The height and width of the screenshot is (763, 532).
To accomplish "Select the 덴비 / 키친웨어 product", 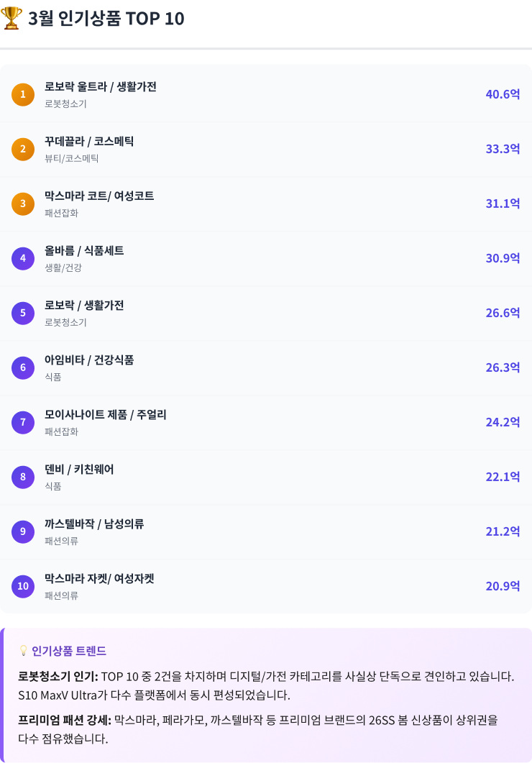I will [x=79, y=470].
